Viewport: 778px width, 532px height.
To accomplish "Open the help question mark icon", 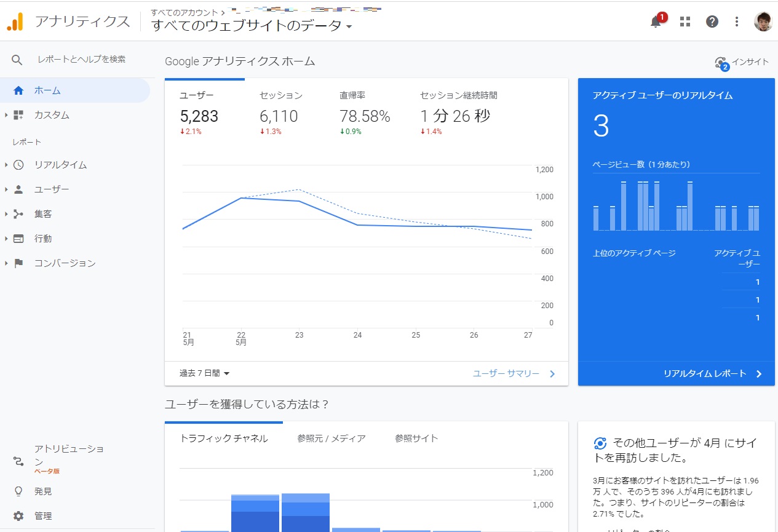I will pyautogui.click(x=712, y=22).
